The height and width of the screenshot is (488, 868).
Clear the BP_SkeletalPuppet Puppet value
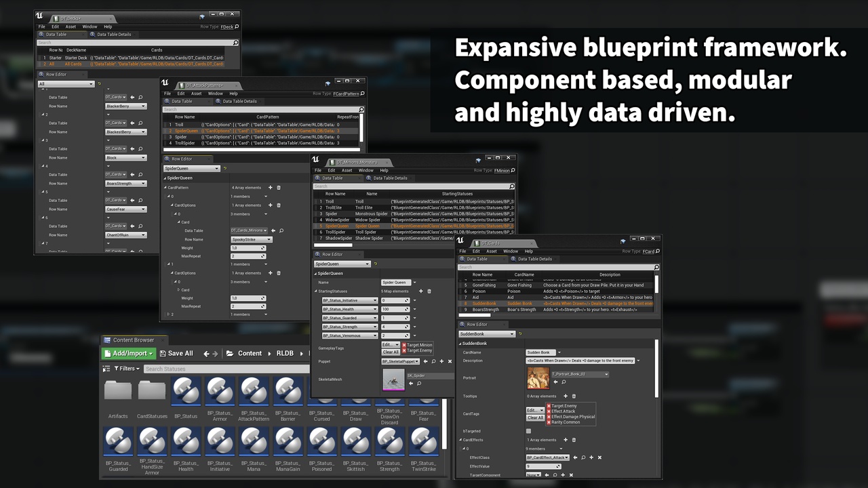(450, 361)
